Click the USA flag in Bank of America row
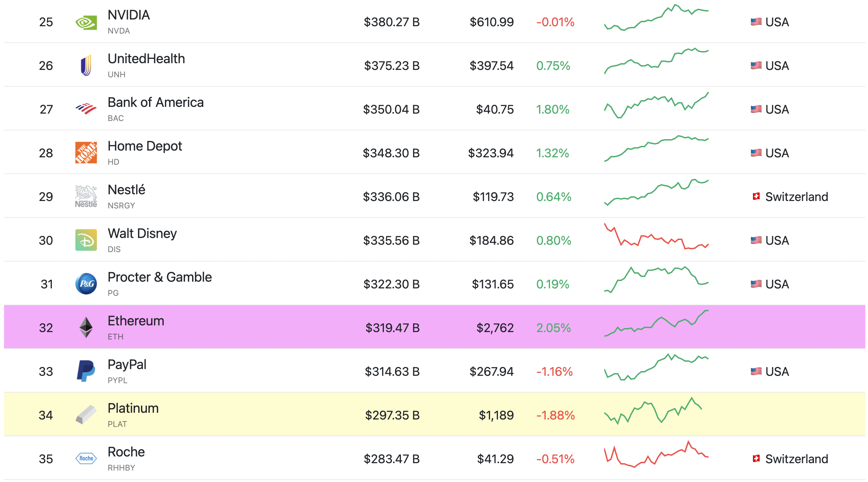 pos(756,109)
